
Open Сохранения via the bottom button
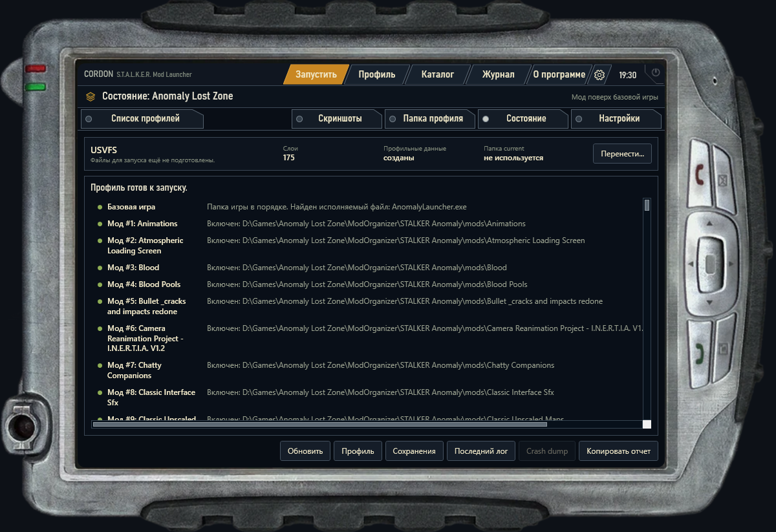point(415,451)
